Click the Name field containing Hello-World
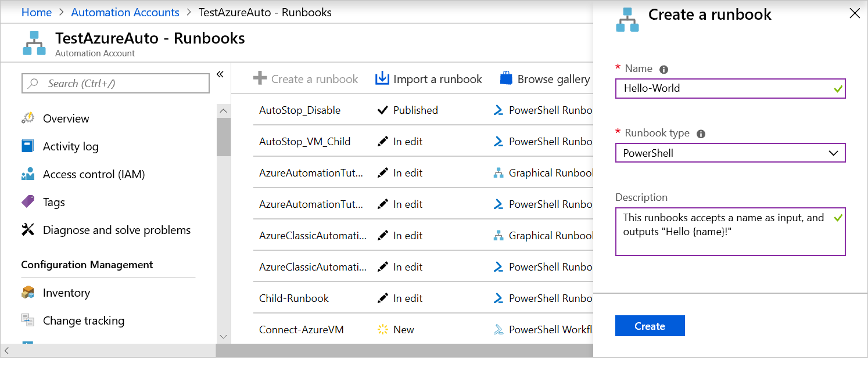Image resolution: width=868 pixels, height=371 pixels. [730, 89]
